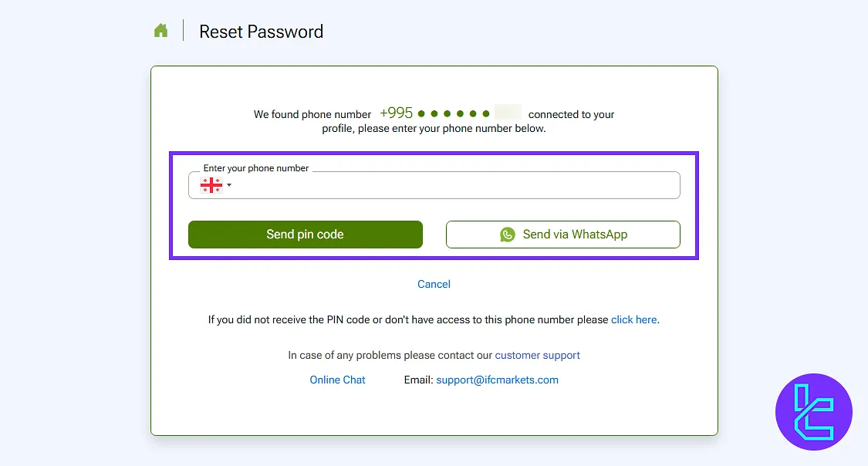
Task: Cancel the password reset
Action: pyautogui.click(x=434, y=284)
